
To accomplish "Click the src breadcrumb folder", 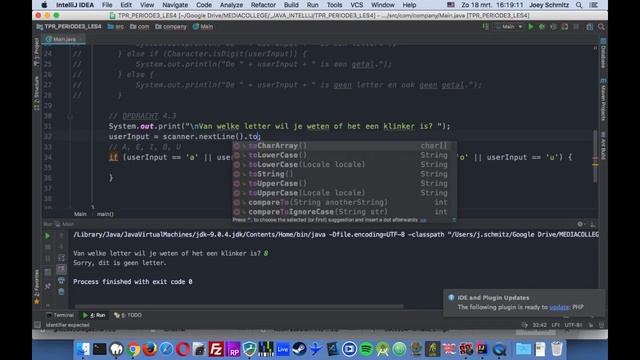I will (116, 27).
